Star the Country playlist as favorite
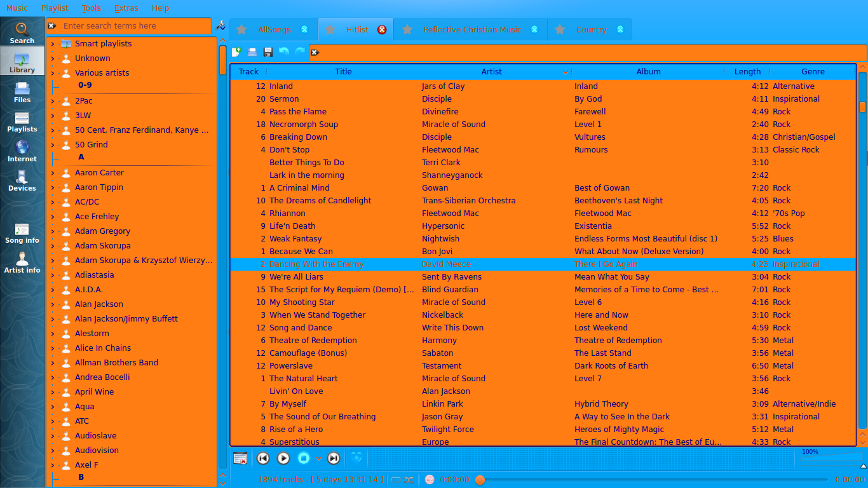 560,30
